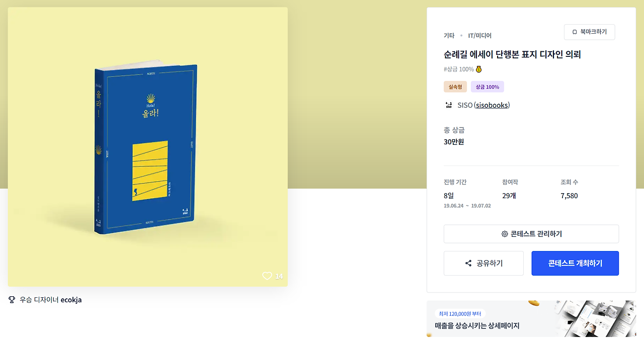This screenshot has height=338, width=644.
Task: Click the bookmark icon in 북마크하기 button
Action: [x=575, y=32]
